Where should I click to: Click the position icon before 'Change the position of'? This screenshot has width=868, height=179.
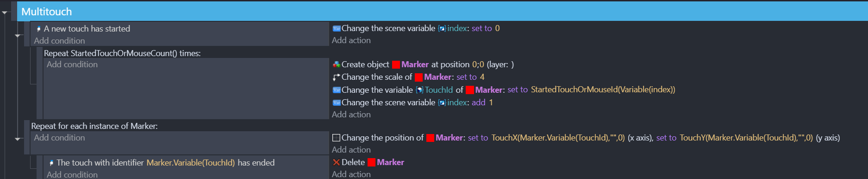(x=337, y=138)
